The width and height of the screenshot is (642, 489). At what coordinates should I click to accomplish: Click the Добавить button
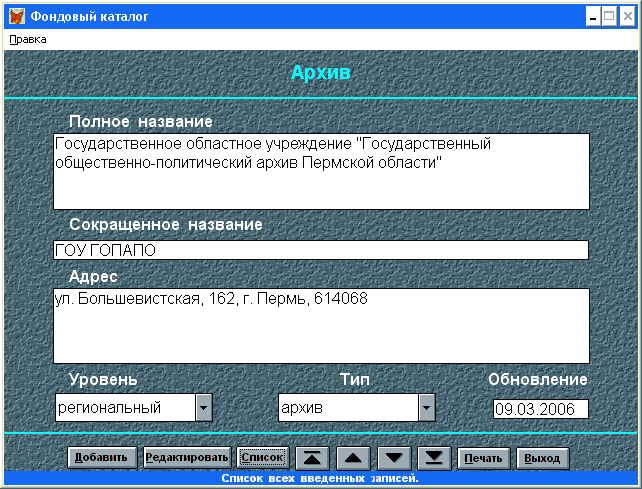pos(102,457)
